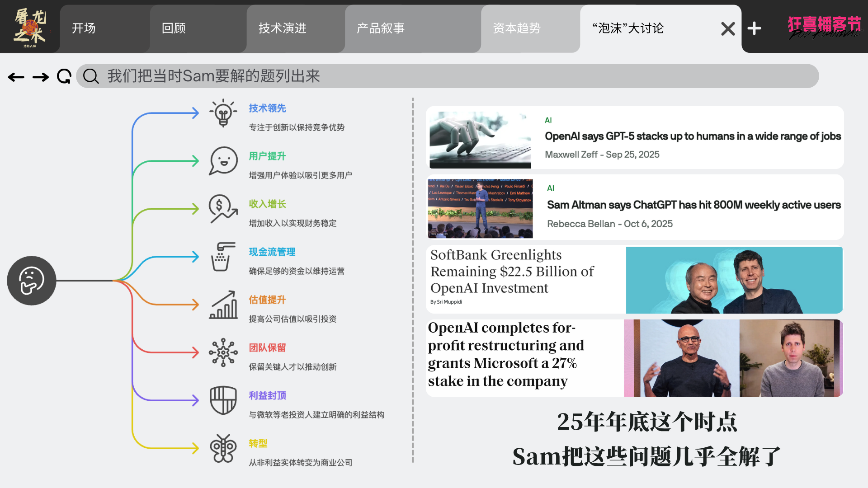Open GPT-5 stacks up to humans article
Viewport: 868px width, 488px height.
coord(692,136)
